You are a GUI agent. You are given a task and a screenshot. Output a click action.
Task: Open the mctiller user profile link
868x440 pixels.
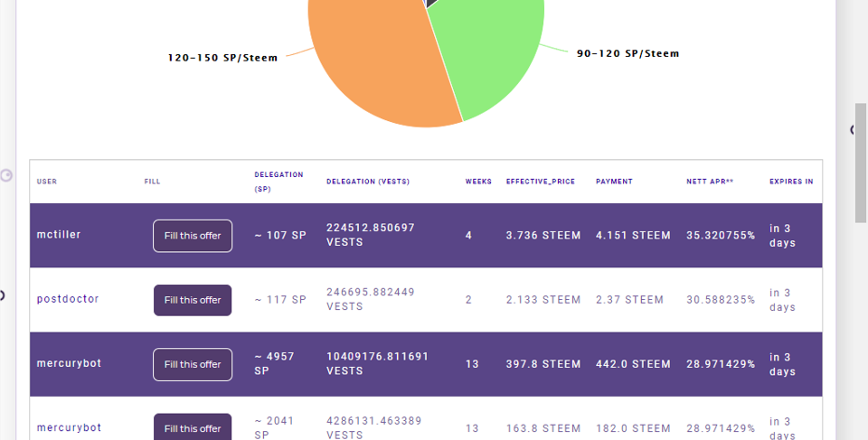[x=59, y=235]
